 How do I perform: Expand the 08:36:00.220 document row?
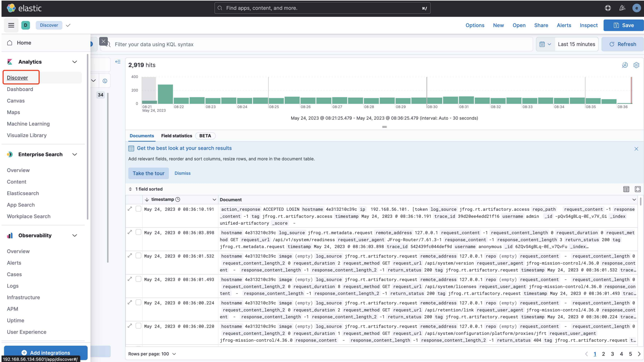click(x=130, y=326)
